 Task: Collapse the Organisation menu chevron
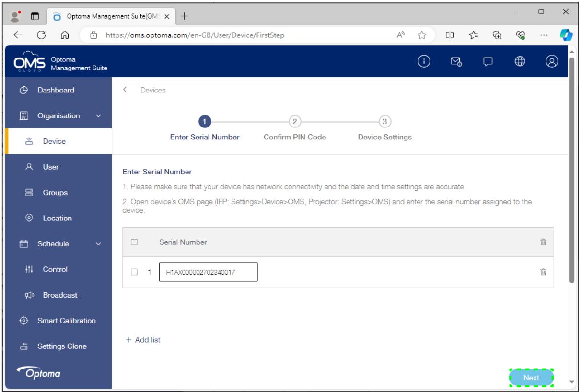(98, 115)
